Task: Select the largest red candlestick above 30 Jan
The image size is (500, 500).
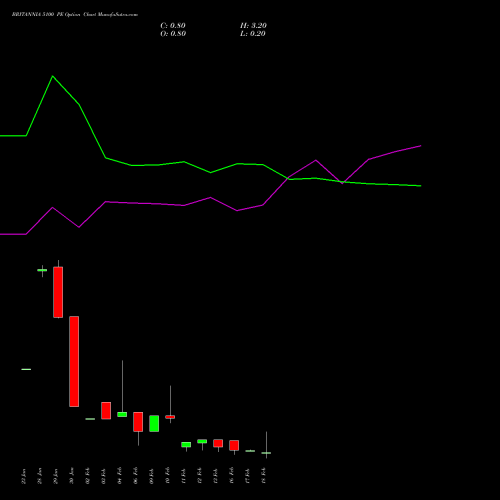Action: (74, 361)
